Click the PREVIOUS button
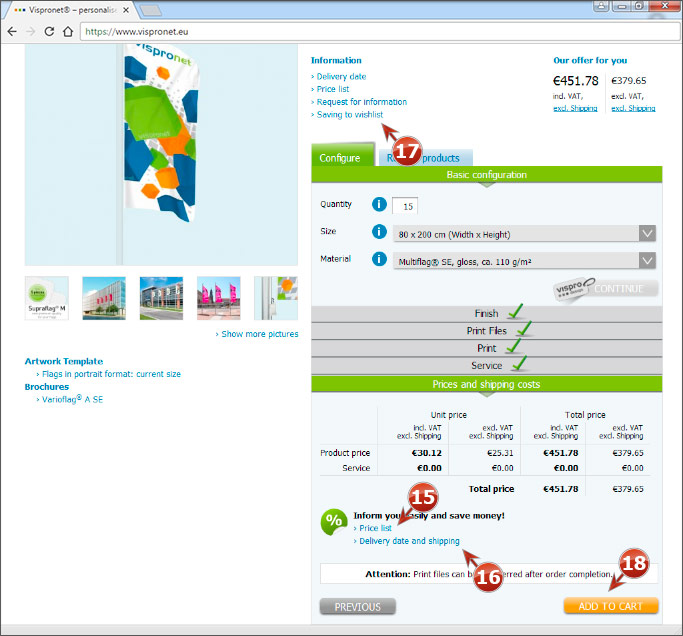The height and width of the screenshot is (636, 683). click(358, 606)
